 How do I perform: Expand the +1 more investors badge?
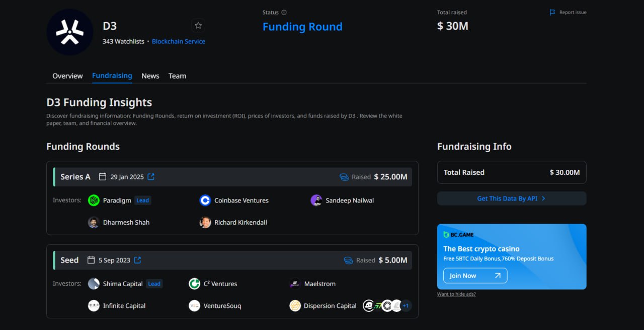pyautogui.click(x=406, y=306)
